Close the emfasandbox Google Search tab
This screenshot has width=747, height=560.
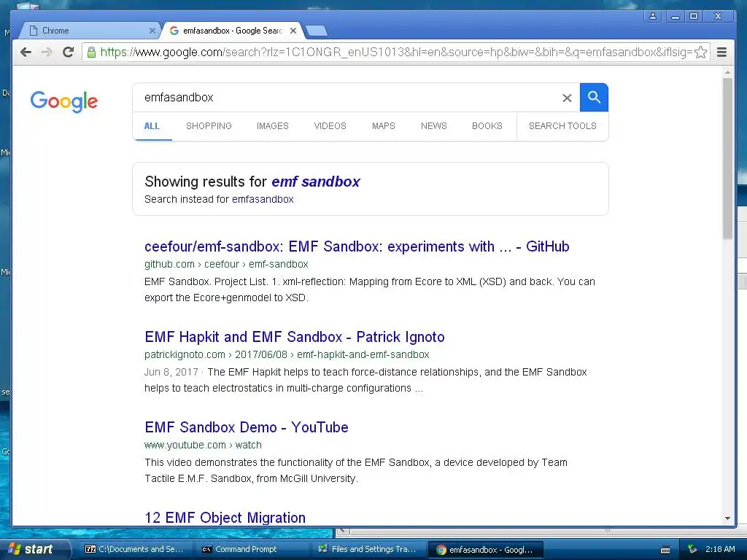[293, 31]
